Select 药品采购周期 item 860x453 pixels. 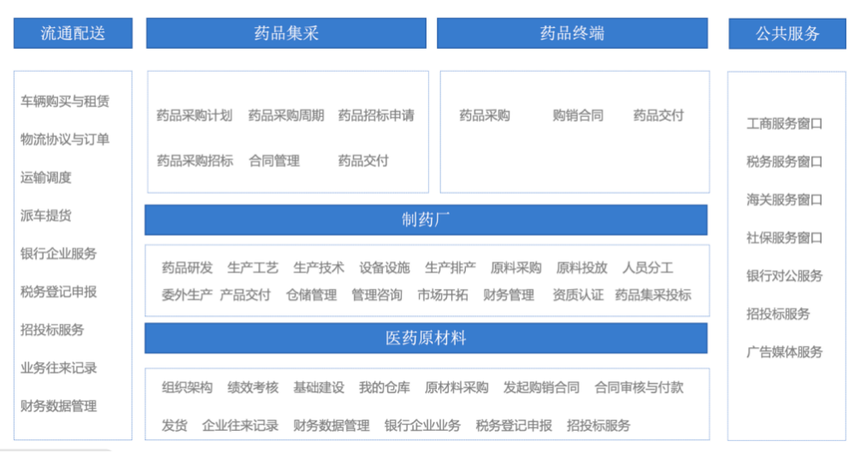point(286,116)
